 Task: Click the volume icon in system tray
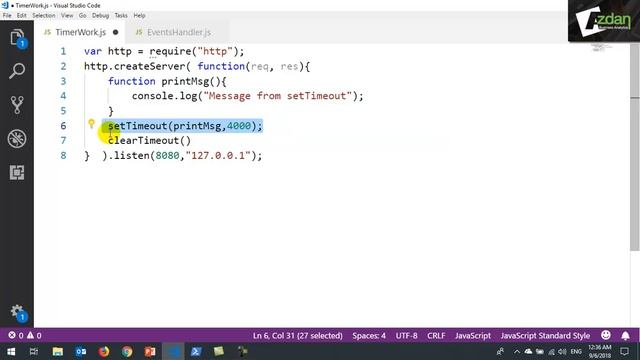(562, 351)
